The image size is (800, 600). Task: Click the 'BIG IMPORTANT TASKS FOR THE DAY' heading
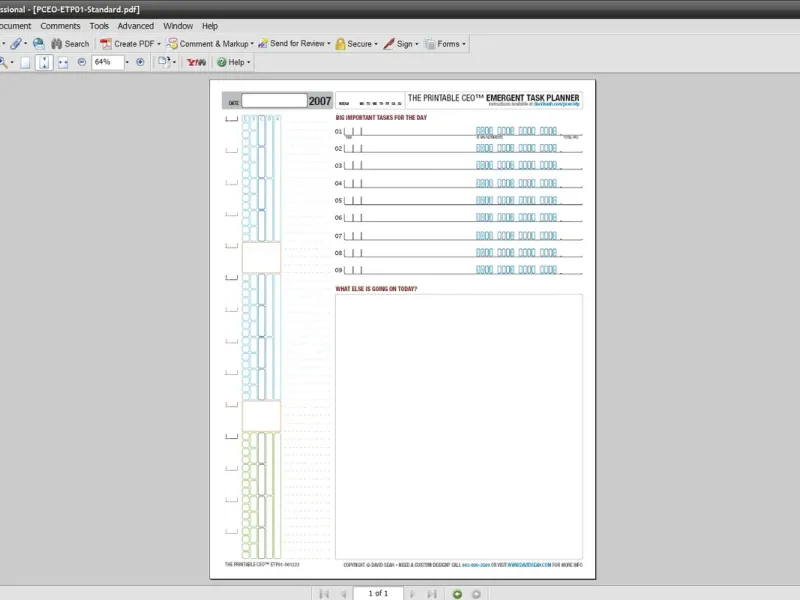381,117
